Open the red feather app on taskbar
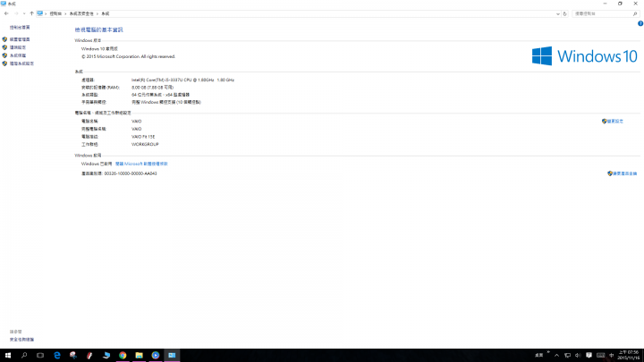 pyautogui.click(x=89, y=355)
